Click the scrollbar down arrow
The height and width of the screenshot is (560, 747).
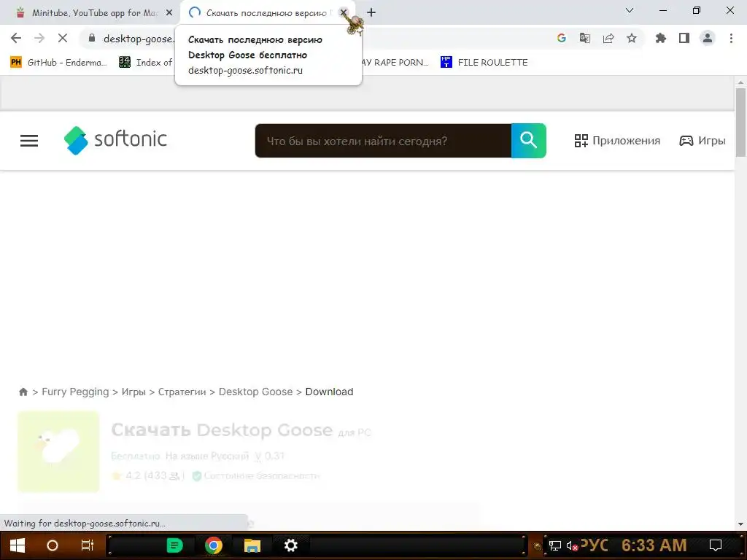[x=740, y=524]
